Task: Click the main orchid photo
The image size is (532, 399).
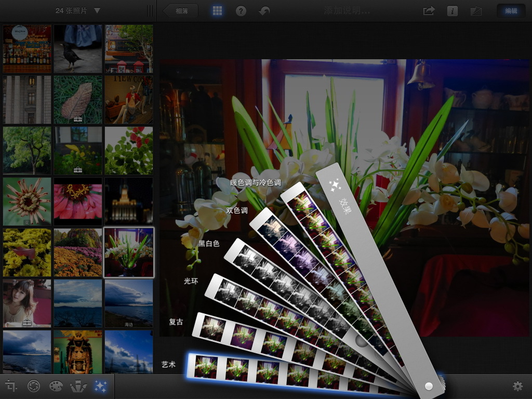Action: tap(344, 198)
